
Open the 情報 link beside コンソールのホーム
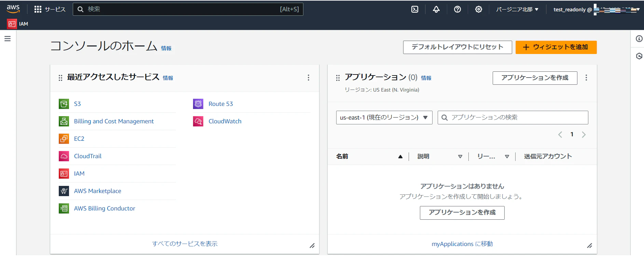pyautogui.click(x=166, y=49)
